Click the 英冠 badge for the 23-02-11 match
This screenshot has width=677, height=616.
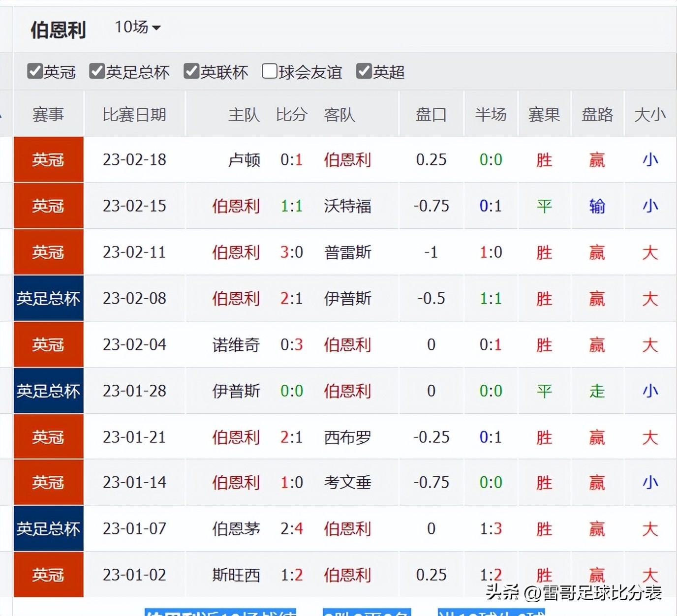tap(48, 252)
